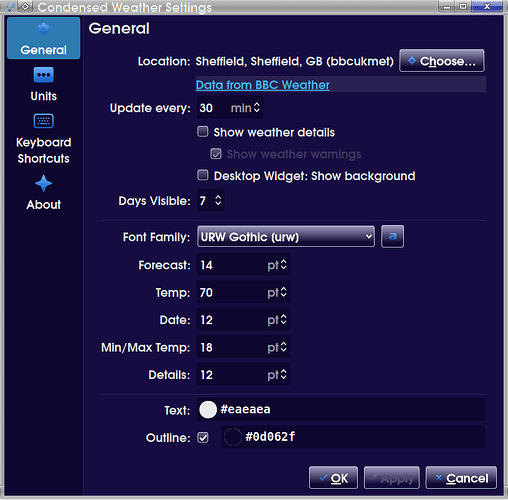Minimize the Condensed Weather Settings window
This screenshot has width=508, height=500.
447,7
